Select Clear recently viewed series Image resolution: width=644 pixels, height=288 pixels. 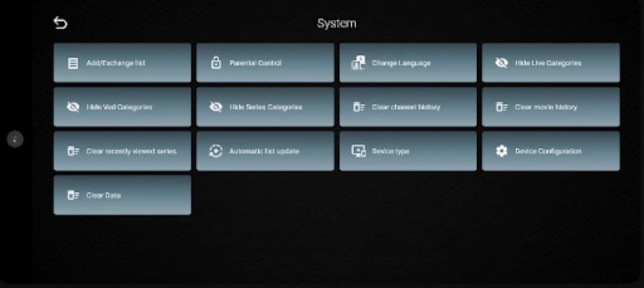click(131, 151)
